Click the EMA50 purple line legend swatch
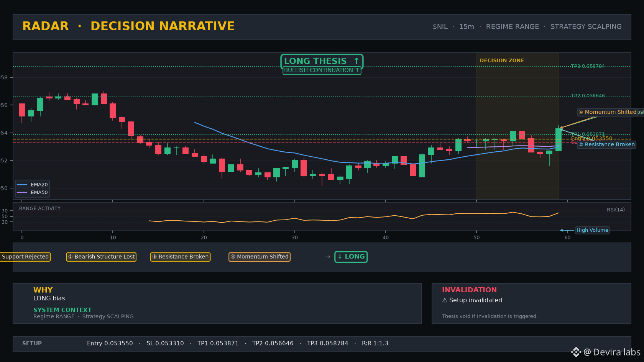The height and width of the screenshot is (362, 644). pos(22,193)
